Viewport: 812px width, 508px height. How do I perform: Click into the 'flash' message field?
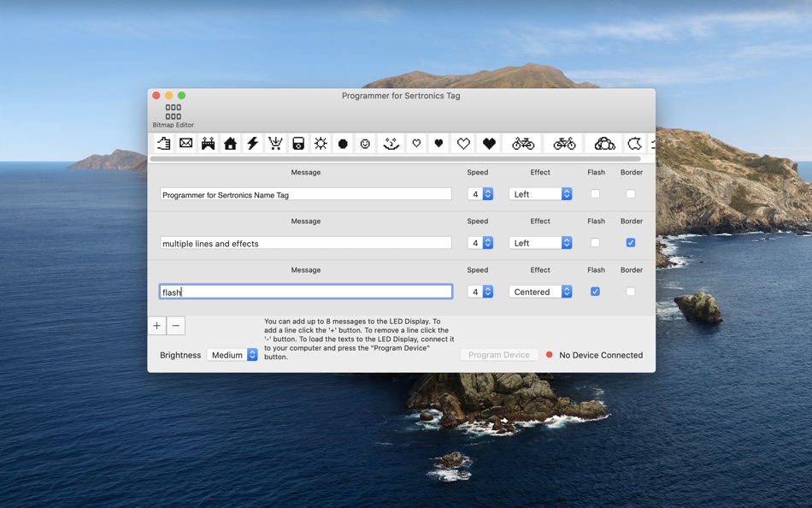click(305, 292)
